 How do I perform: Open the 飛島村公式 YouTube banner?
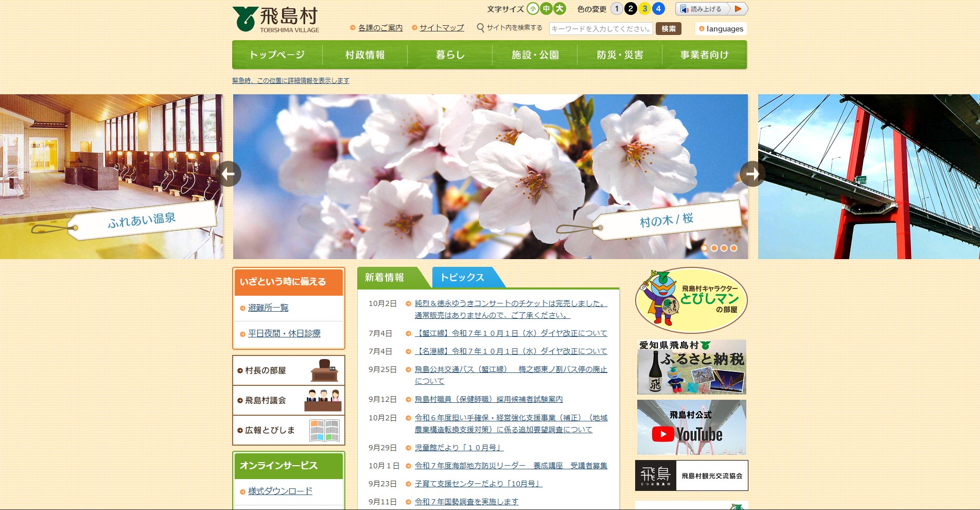tap(692, 427)
